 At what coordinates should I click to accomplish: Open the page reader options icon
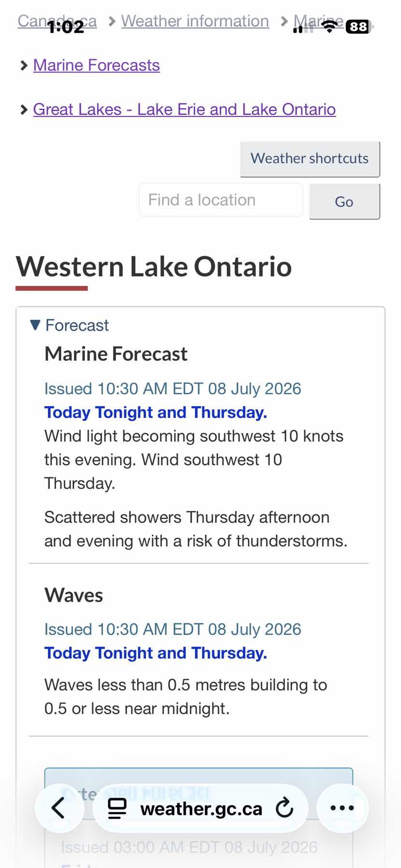tap(117, 808)
